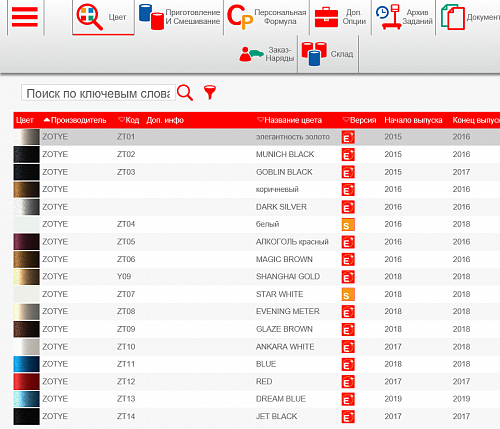Sort by Производитель column header
This screenshot has width=500, height=429.
pos(75,120)
